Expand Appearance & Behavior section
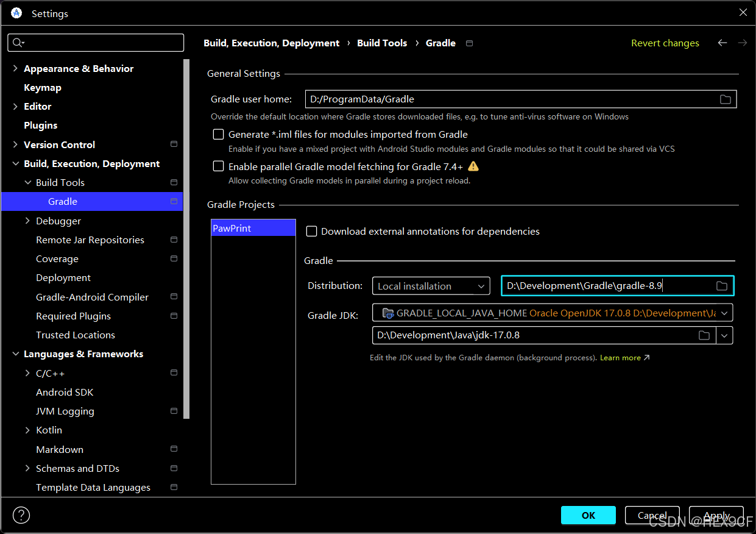The height and width of the screenshot is (534, 756). [15, 68]
